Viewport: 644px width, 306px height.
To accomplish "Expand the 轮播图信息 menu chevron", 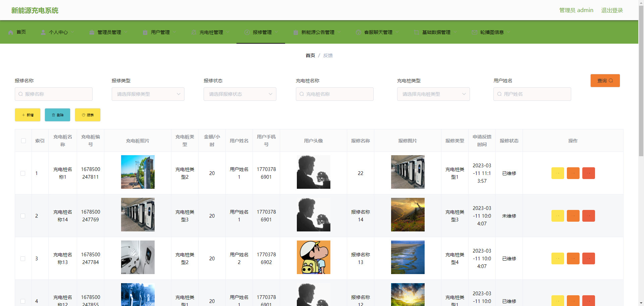I will 508,32.
